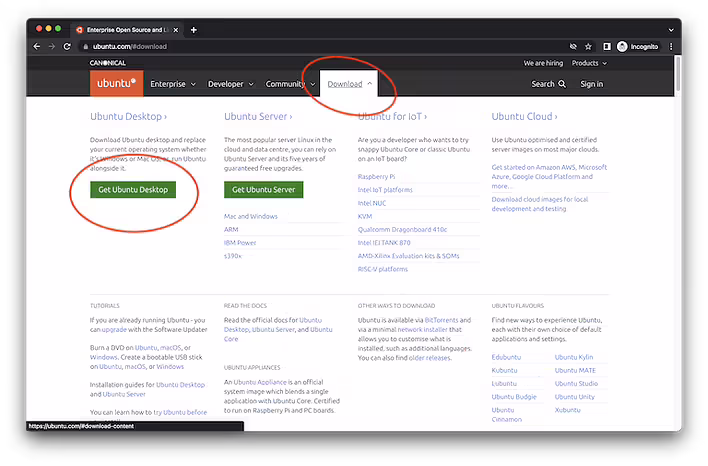Open the KVM link
Viewport: 708px width, 466px height.
coord(365,216)
